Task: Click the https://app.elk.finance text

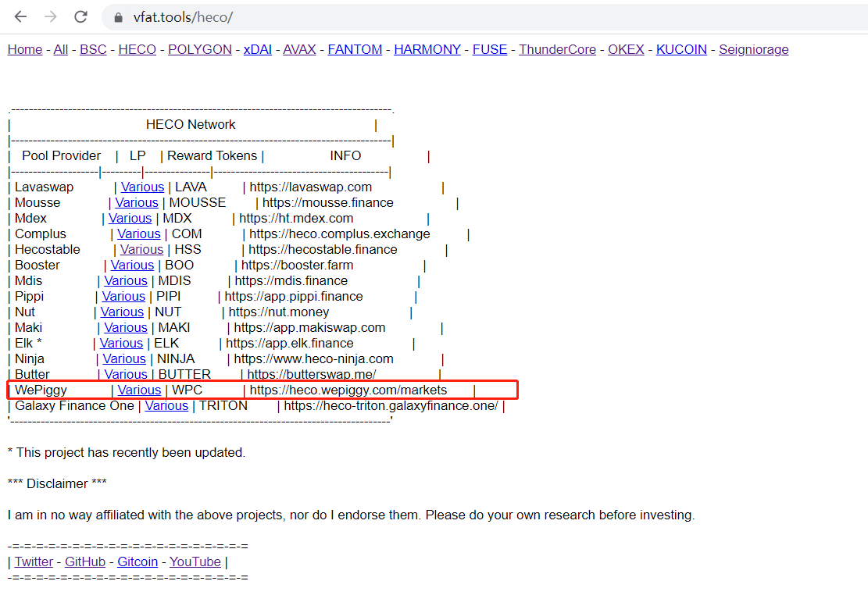Action: 290,343
